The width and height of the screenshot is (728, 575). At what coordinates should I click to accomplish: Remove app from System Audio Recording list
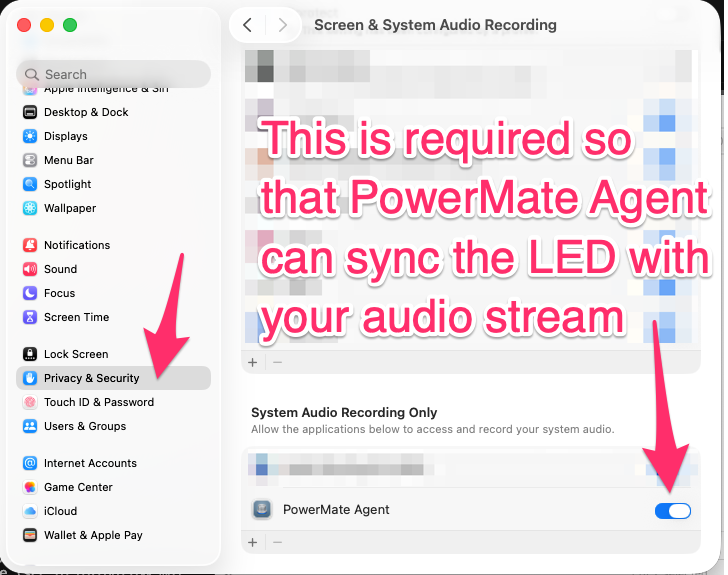pyautogui.click(x=278, y=542)
